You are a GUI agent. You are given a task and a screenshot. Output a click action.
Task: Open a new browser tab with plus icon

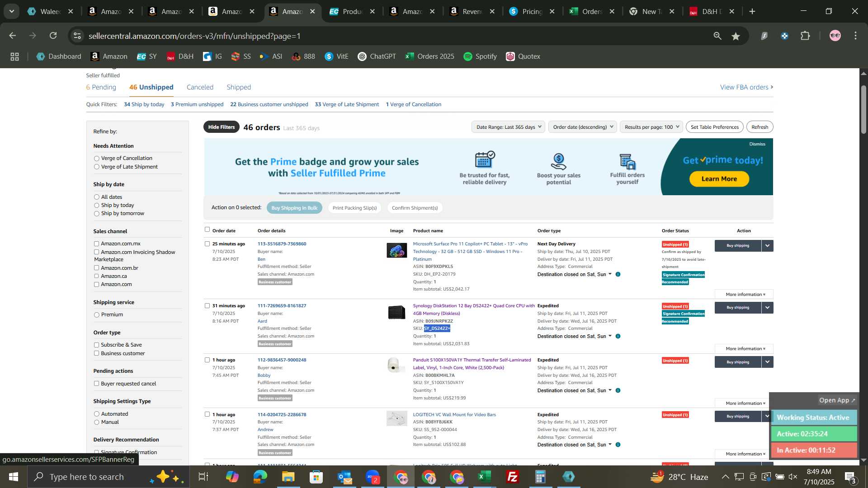tap(752, 11)
